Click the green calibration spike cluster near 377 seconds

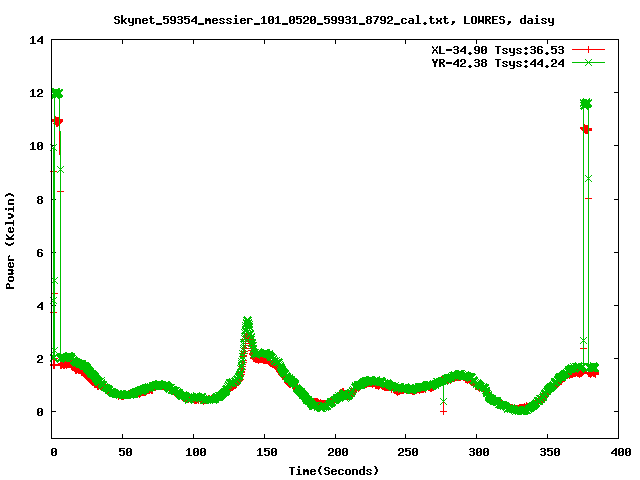586,104
